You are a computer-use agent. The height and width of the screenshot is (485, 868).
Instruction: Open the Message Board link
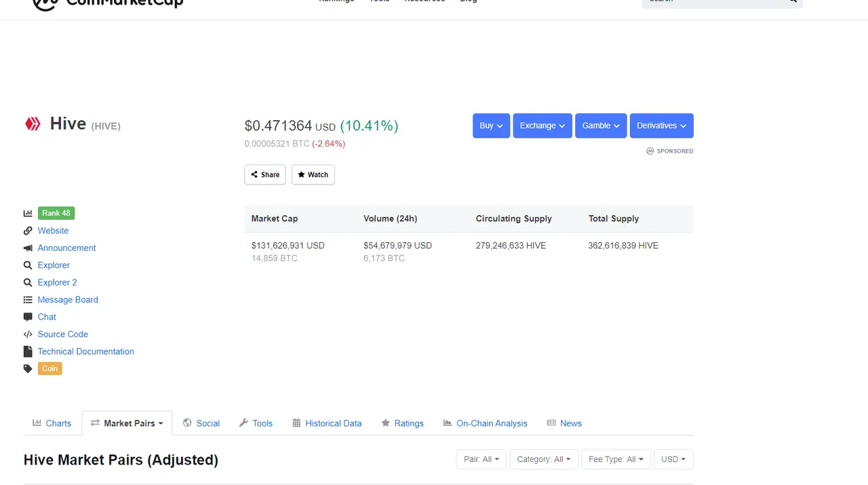point(68,300)
